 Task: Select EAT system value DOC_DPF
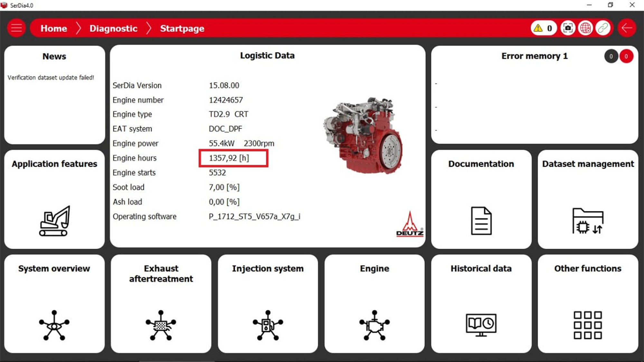pos(225,129)
